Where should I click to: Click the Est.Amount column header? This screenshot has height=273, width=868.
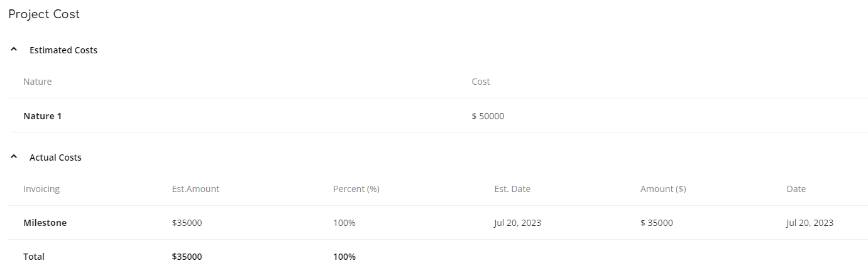(x=195, y=189)
